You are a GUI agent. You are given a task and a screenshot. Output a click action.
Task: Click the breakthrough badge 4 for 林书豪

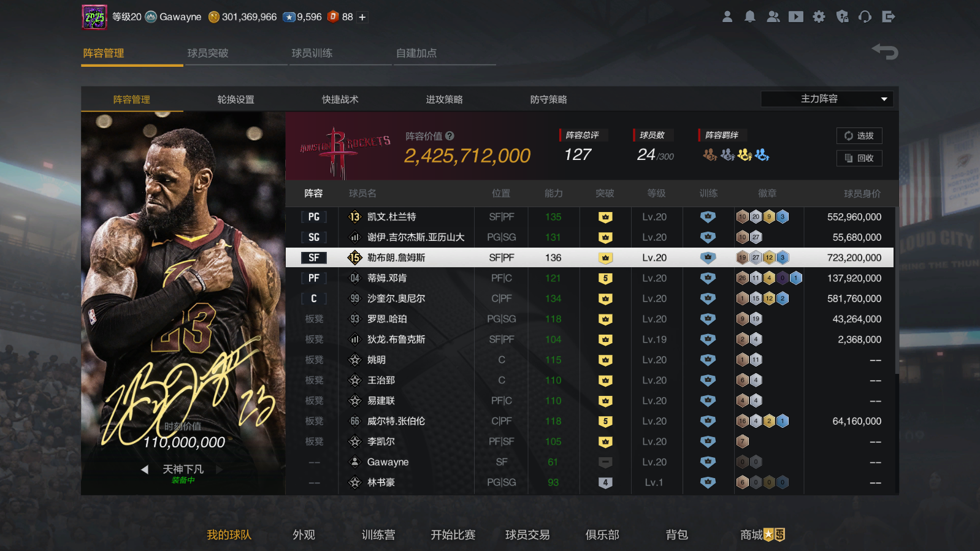(605, 482)
